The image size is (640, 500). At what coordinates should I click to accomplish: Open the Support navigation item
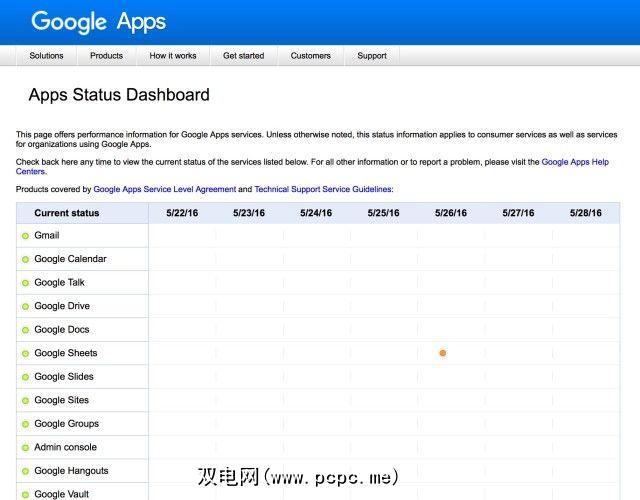tap(372, 56)
